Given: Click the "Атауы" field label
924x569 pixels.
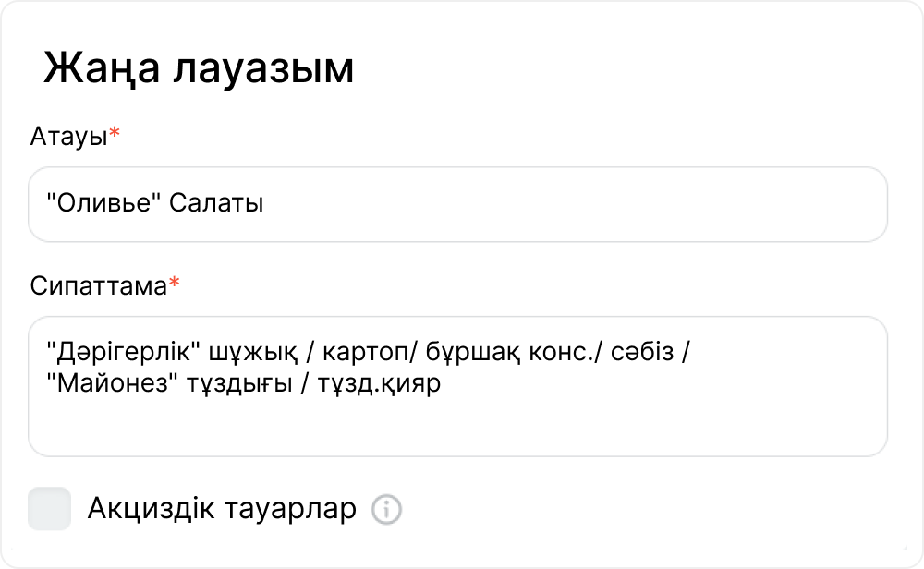Looking at the screenshot, I should tap(68, 137).
